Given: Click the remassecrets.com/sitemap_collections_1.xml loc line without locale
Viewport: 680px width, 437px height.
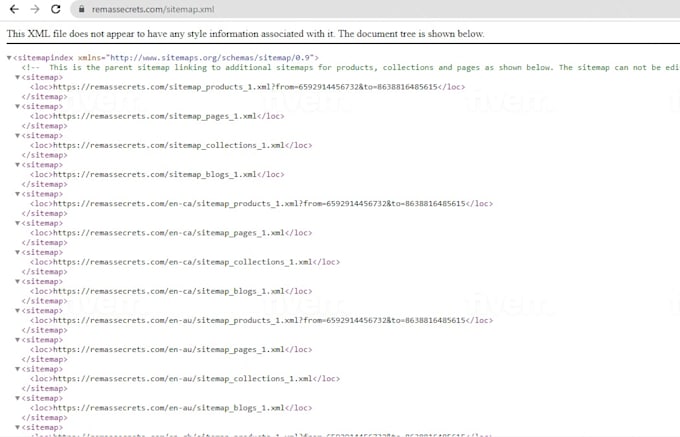Looking at the screenshot, I should click(x=171, y=145).
